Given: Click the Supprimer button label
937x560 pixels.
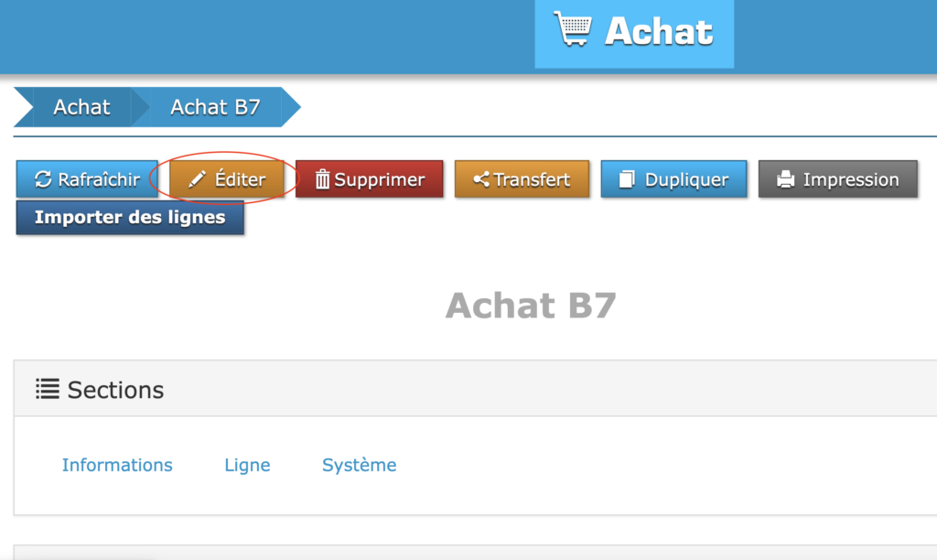Looking at the screenshot, I should (380, 179).
